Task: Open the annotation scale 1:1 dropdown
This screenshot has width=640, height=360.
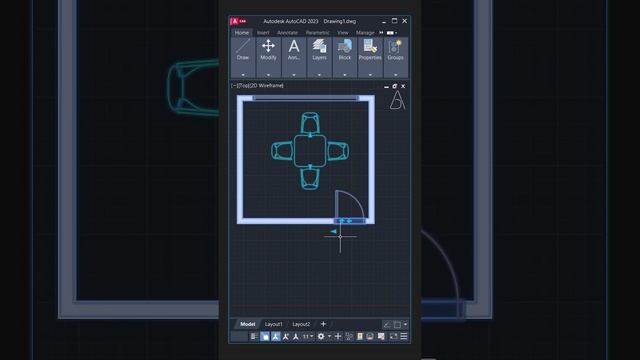Action: [x=308, y=336]
